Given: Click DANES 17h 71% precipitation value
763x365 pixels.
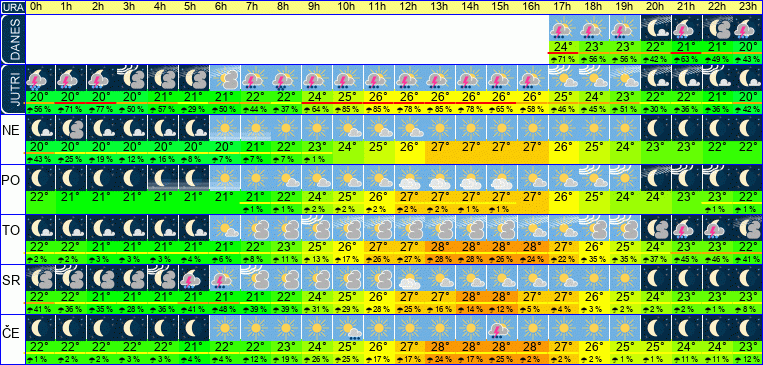Looking at the screenshot, I should tap(563, 59).
